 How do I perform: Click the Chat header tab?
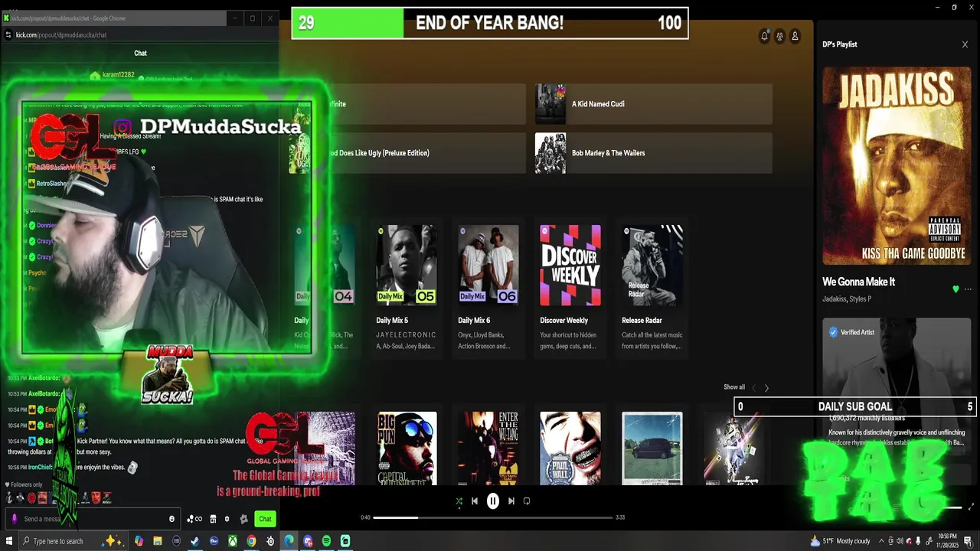140,53
